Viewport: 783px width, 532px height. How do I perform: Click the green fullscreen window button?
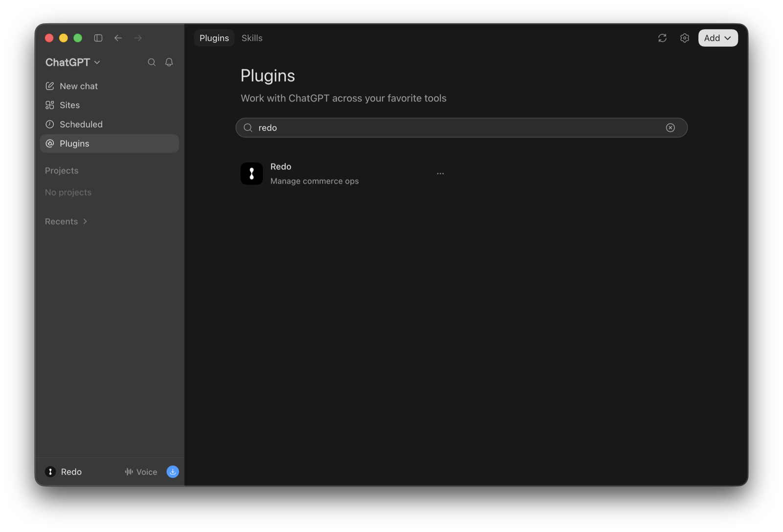(78, 38)
